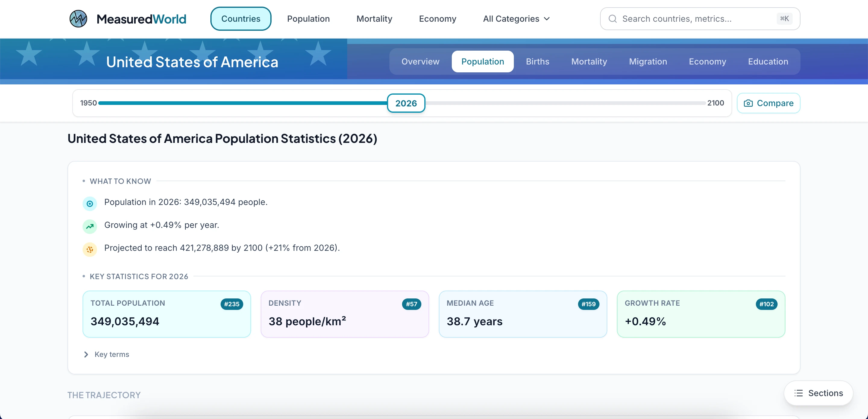Open the Sections floating button

pyautogui.click(x=818, y=393)
